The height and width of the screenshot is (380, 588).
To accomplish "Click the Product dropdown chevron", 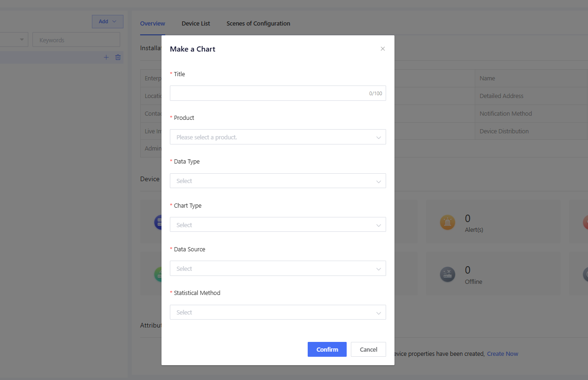I will click(379, 138).
